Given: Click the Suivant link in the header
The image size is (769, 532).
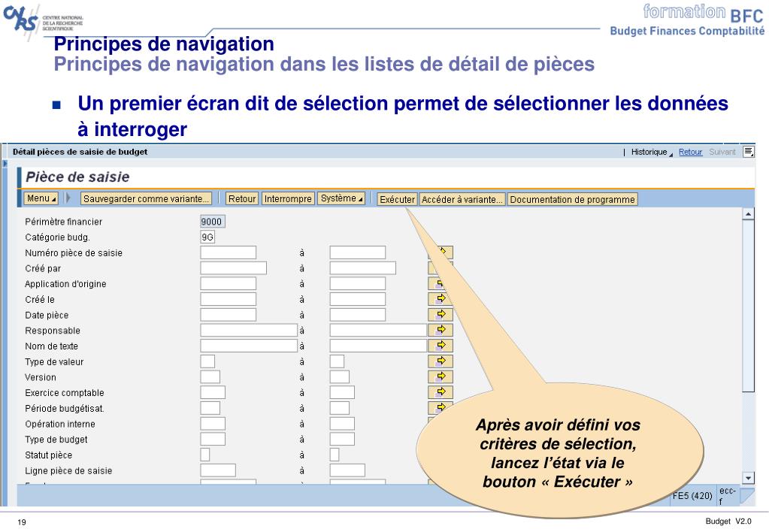Looking at the screenshot, I should point(722,152).
